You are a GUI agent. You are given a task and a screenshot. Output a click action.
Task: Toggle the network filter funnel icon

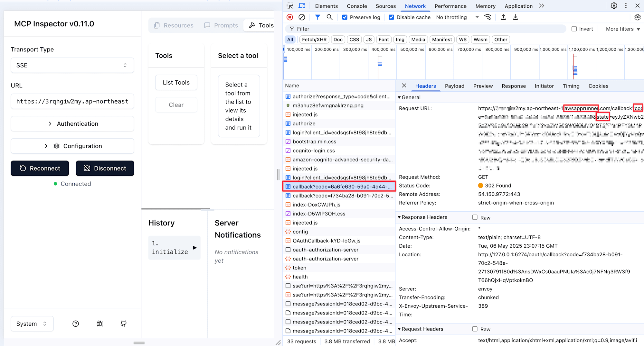(x=317, y=17)
